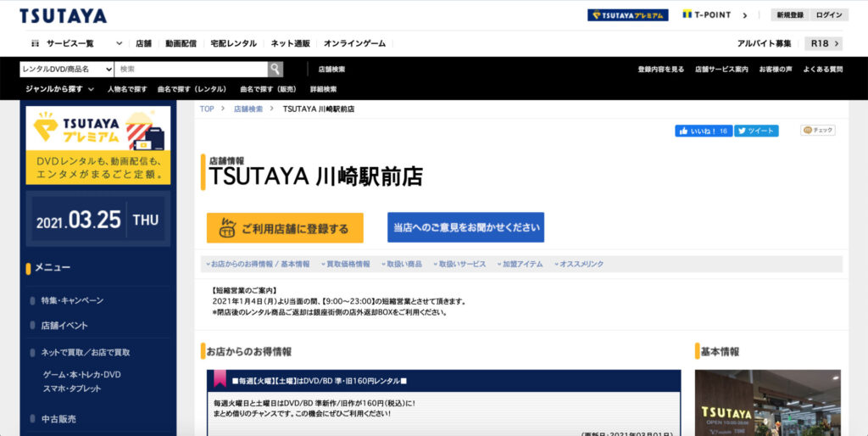Click the pink ribbon icon on rental notice
This screenshot has width=868, height=436.
click(220, 379)
